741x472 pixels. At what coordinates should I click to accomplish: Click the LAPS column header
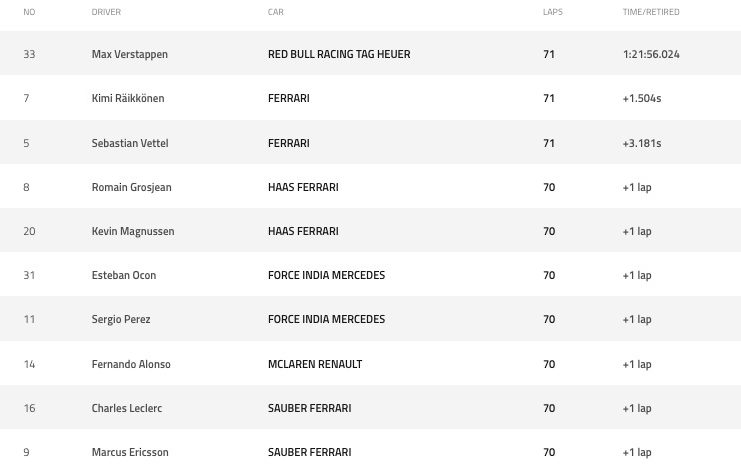tap(552, 12)
